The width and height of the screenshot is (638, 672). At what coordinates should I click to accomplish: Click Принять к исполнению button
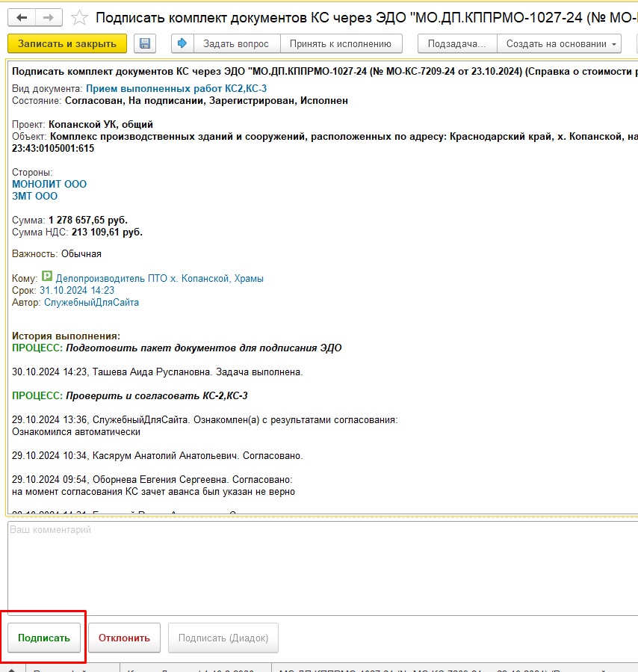[340, 44]
